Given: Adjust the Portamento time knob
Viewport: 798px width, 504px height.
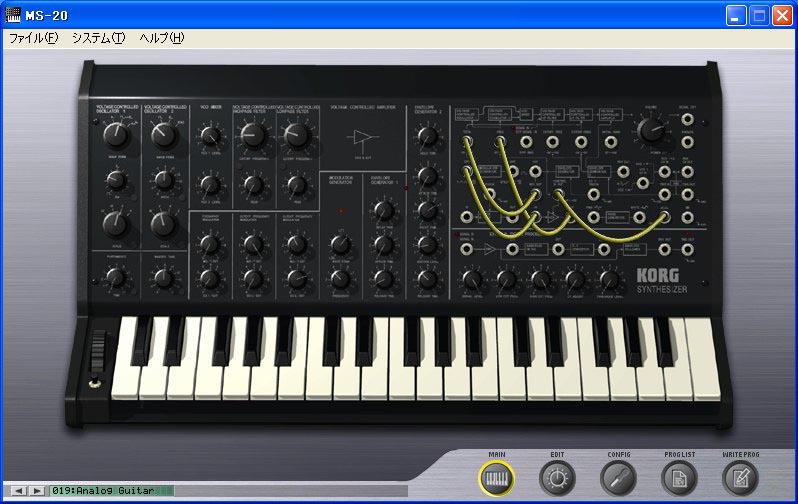Looking at the screenshot, I should point(116,278).
